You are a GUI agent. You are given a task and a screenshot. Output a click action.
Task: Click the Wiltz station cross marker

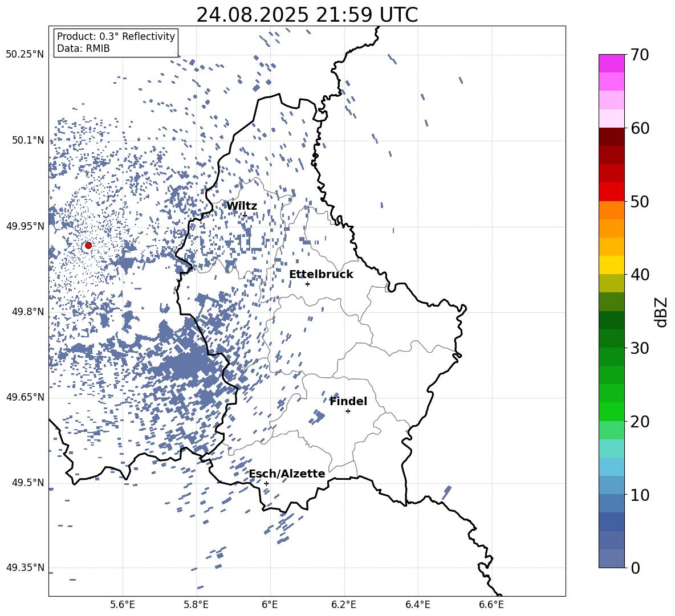(x=245, y=215)
